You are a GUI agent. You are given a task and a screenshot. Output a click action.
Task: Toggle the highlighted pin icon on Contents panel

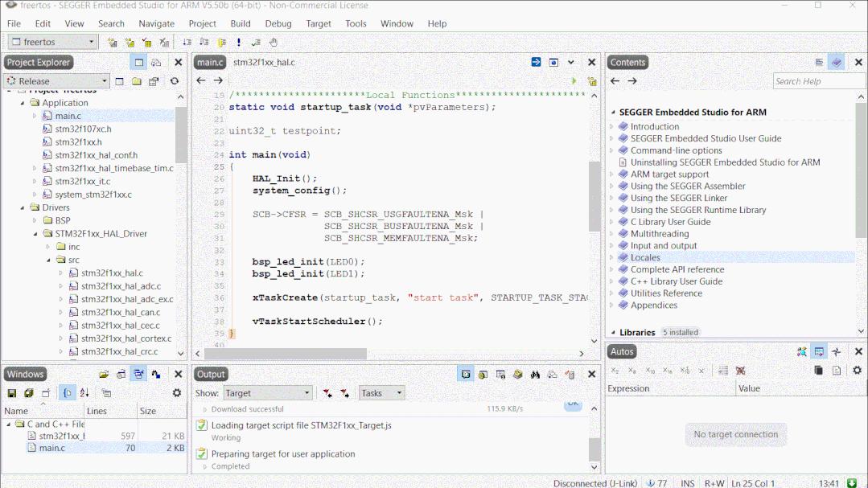[x=837, y=62]
